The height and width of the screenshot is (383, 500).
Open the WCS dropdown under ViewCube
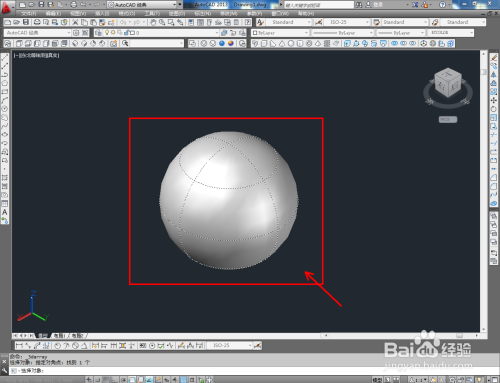(448, 119)
